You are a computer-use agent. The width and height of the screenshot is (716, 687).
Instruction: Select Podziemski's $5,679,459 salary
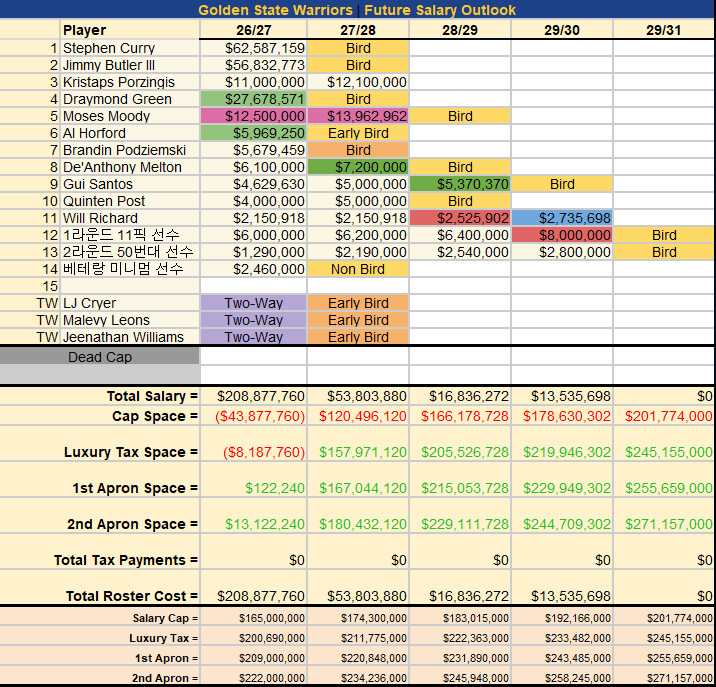point(253,150)
